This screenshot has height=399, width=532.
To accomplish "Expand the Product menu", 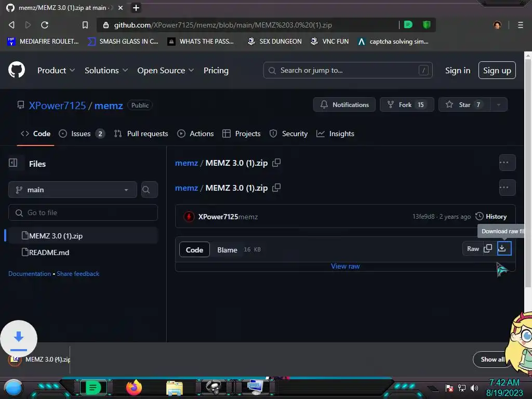I will 56,70.
